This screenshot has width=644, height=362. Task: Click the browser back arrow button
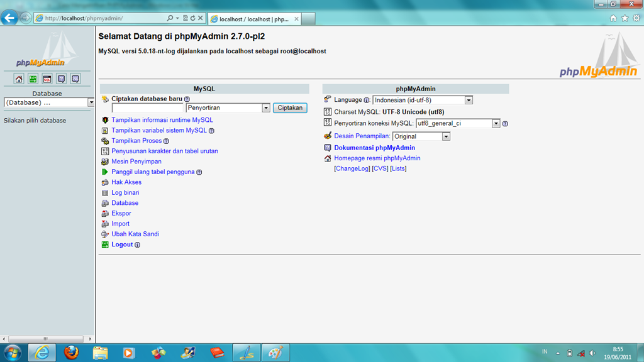tap(9, 18)
